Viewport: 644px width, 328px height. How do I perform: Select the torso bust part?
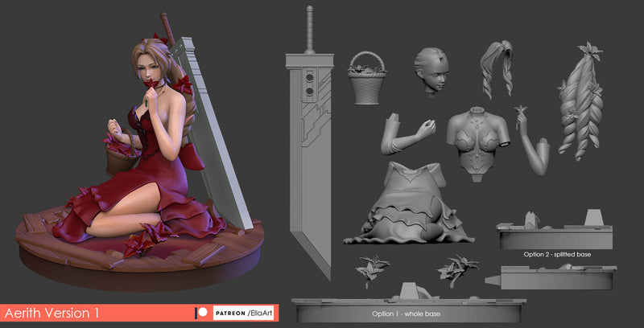[x=477, y=143]
